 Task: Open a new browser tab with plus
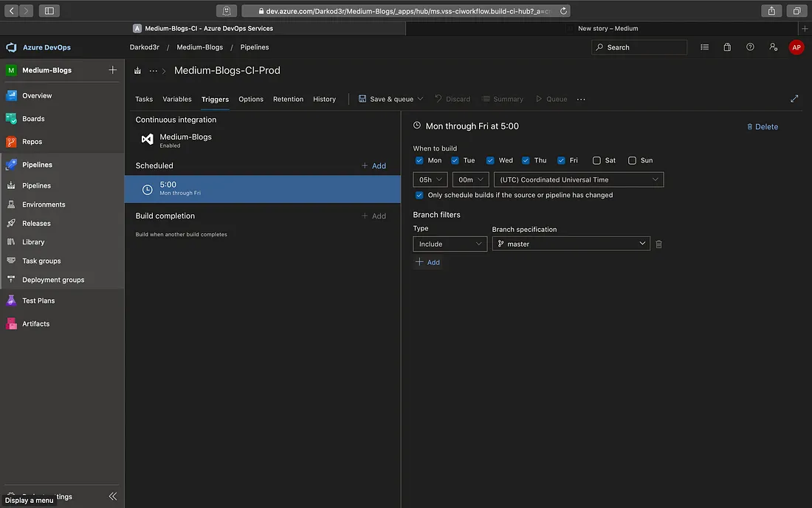pyautogui.click(x=805, y=29)
